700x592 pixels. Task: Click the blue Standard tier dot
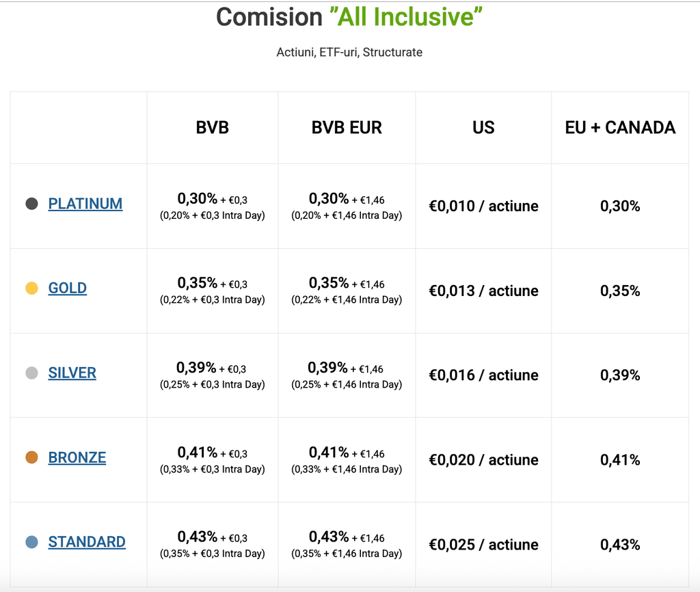(x=31, y=542)
